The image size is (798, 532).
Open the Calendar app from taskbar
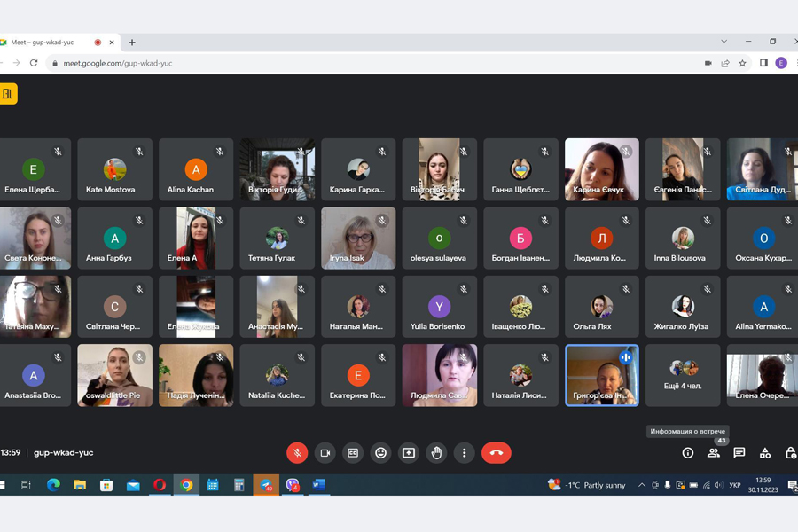pyautogui.click(x=213, y=485)
